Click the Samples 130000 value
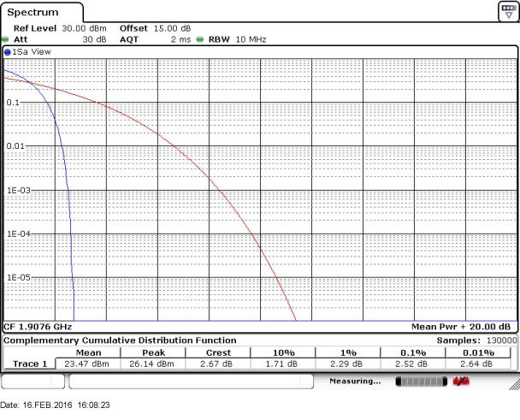Image resolution: width=520 pixels, height=420 pixels. (x=502, y=340)
